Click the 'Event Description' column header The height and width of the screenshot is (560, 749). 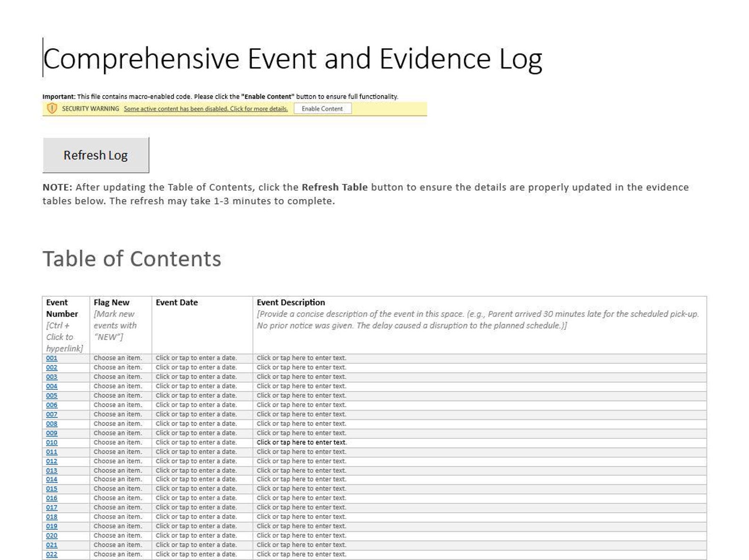pyautogui.click(x=291, y=302)
